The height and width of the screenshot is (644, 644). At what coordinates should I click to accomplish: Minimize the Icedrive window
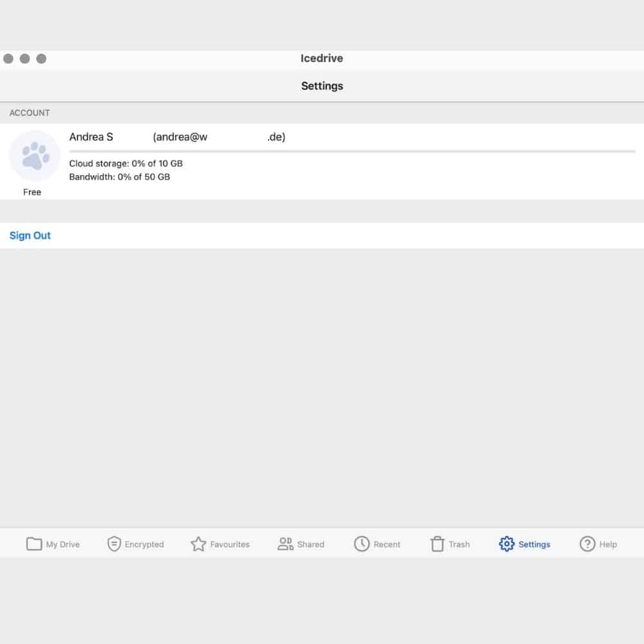(24, 59)
